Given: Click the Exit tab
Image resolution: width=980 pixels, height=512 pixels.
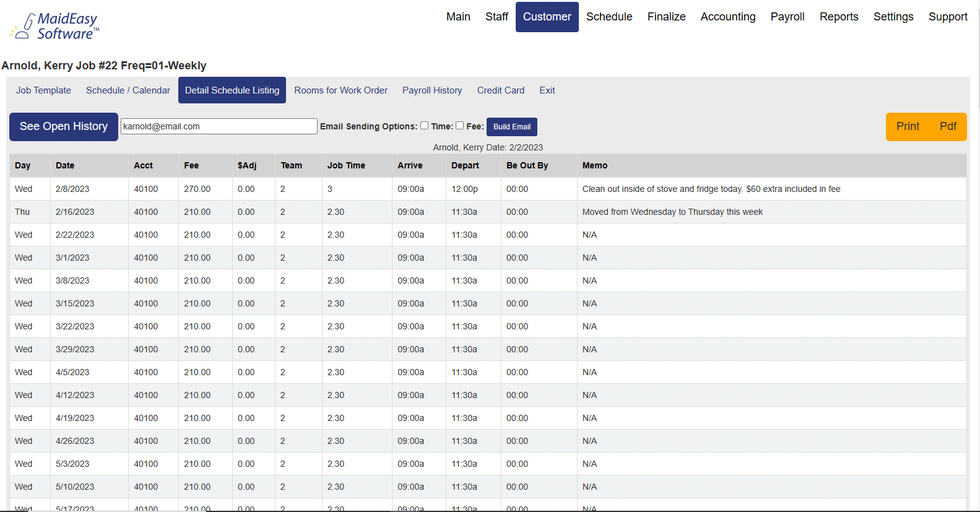Looking at the screenshot, I should (x=547, y=90).
